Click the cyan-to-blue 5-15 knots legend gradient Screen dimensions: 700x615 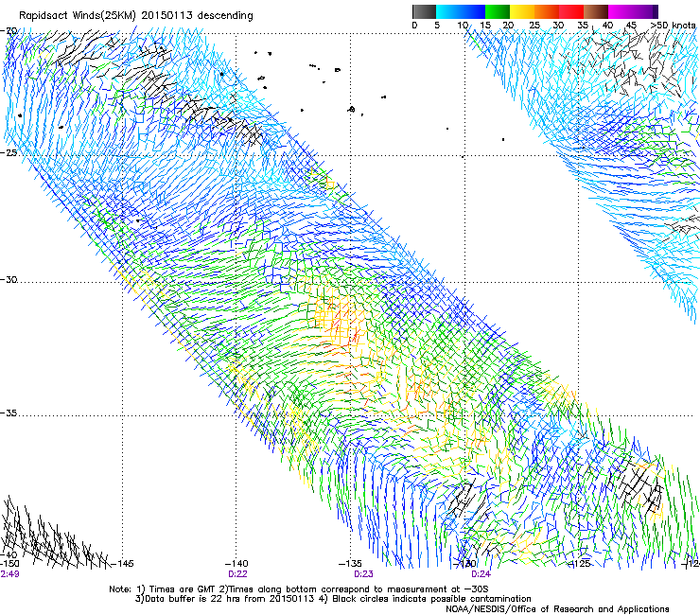(x=461, y=11)
